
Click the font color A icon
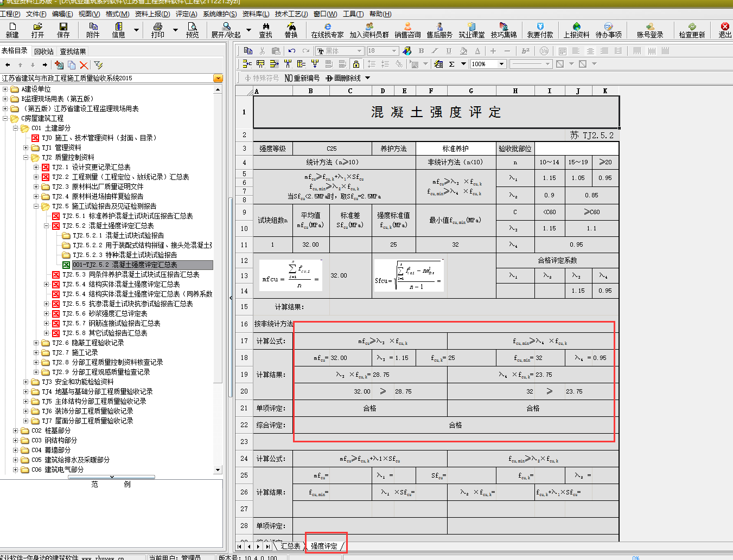click(x=477, y=51)
